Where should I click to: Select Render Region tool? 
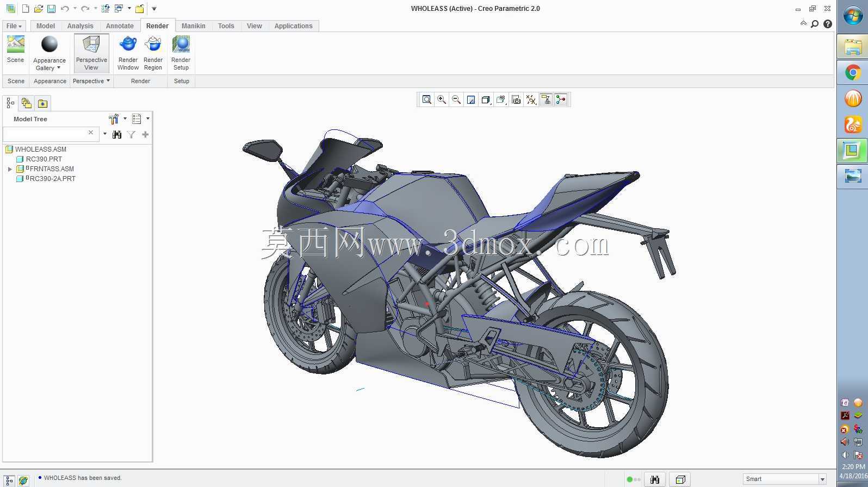point(153,53)
